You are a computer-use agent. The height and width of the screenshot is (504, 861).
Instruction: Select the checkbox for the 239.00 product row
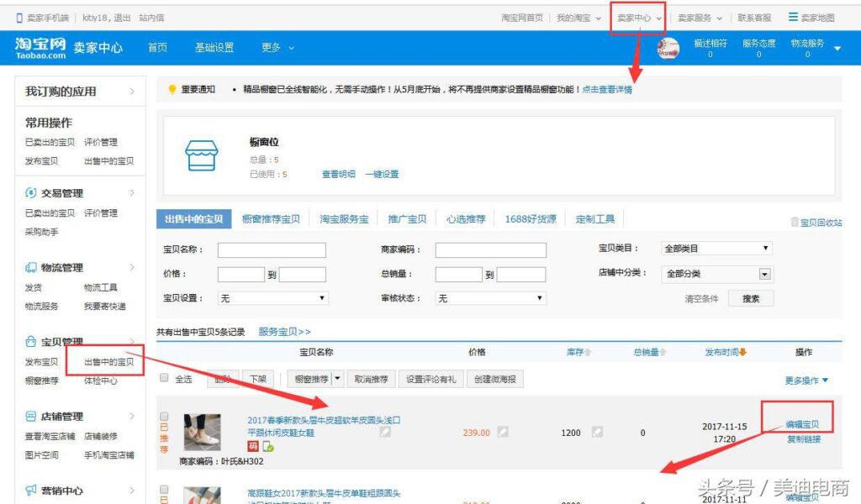tap(164, 417)
